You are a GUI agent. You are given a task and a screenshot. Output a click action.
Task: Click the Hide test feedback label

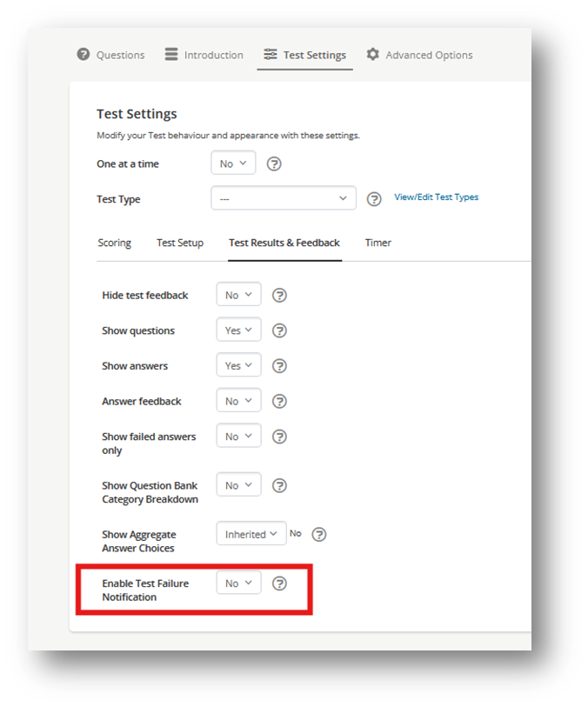[x=144, y=296]
